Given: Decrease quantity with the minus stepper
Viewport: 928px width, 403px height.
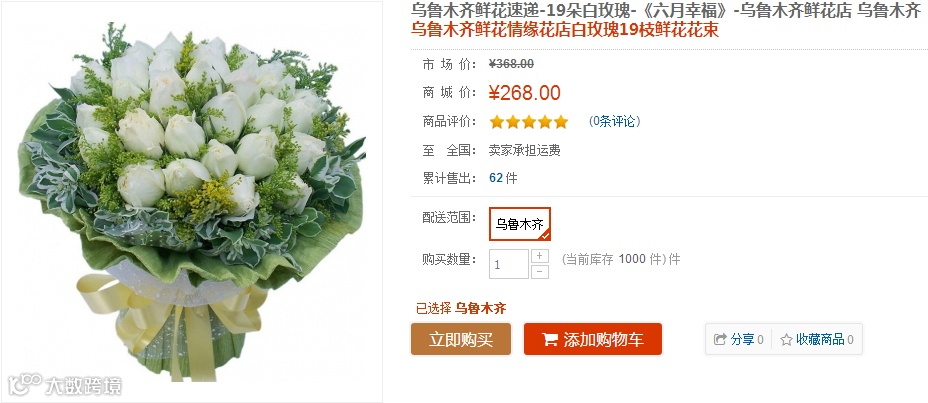Looking at the screenshot, I should [540, 272].
